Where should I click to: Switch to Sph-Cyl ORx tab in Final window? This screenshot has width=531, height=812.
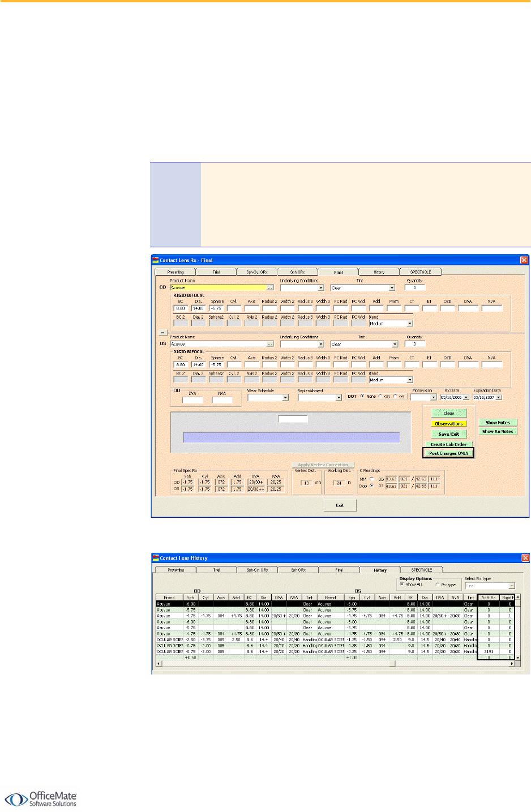click(x=257, y=272)
